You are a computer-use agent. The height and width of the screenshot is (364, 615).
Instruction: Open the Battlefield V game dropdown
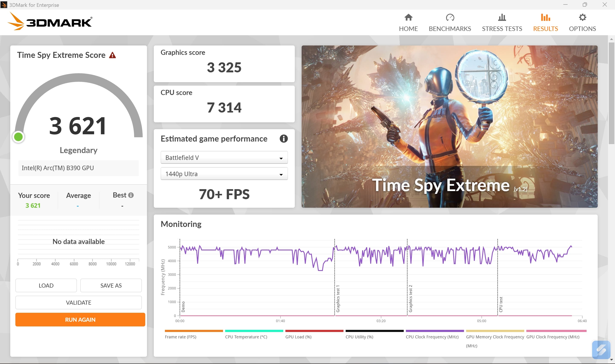pyautogui.click(x=224, y=158)
